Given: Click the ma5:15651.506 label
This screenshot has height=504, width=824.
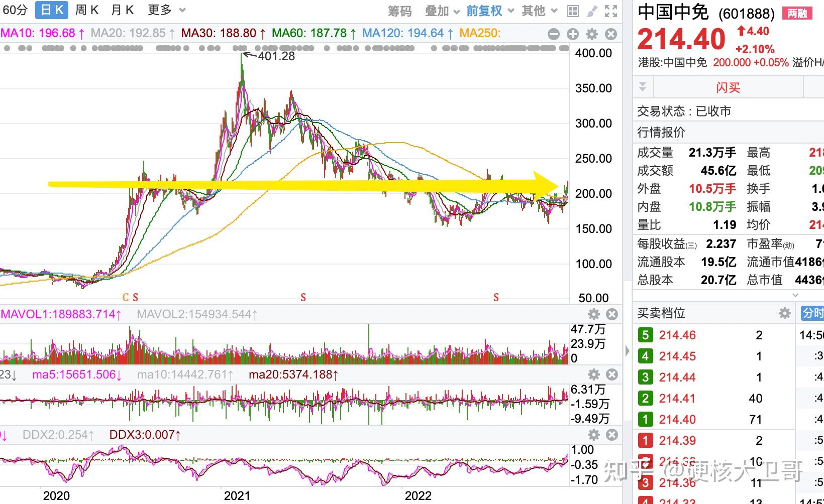Looking at the screenshot, I should 77,375.
